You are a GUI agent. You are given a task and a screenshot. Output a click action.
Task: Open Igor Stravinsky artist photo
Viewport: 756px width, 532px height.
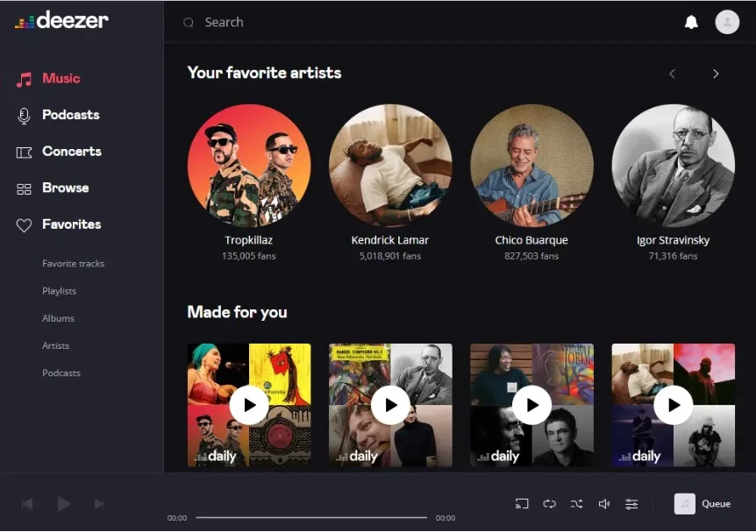[674, 166]
